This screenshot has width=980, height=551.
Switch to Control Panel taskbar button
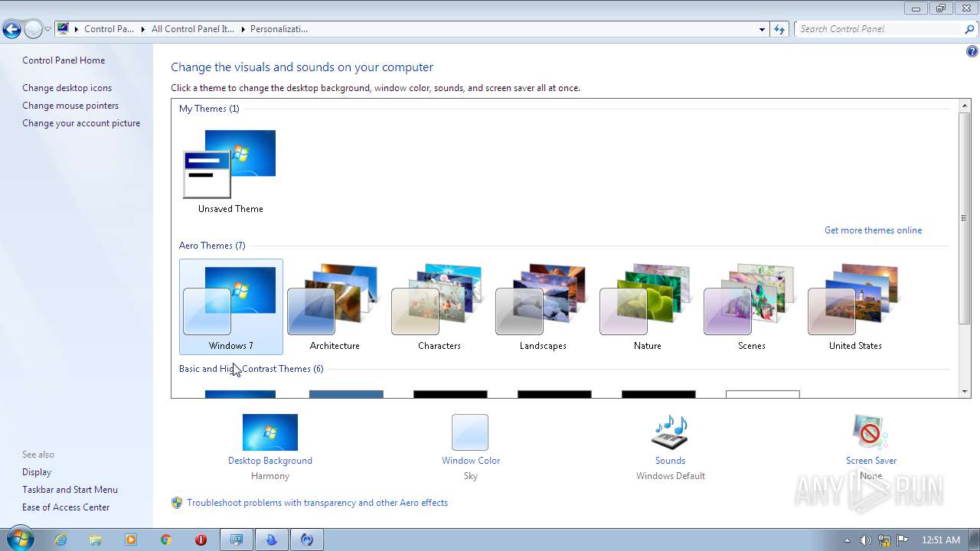(237, 540)
